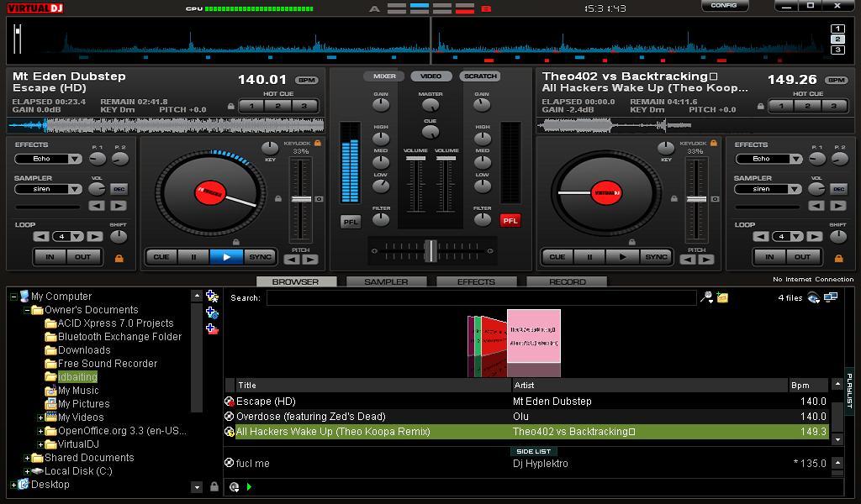The width and height of the screenshot is (861, 504).
Task: Set left deck loop OUT point
Action: 83,257
